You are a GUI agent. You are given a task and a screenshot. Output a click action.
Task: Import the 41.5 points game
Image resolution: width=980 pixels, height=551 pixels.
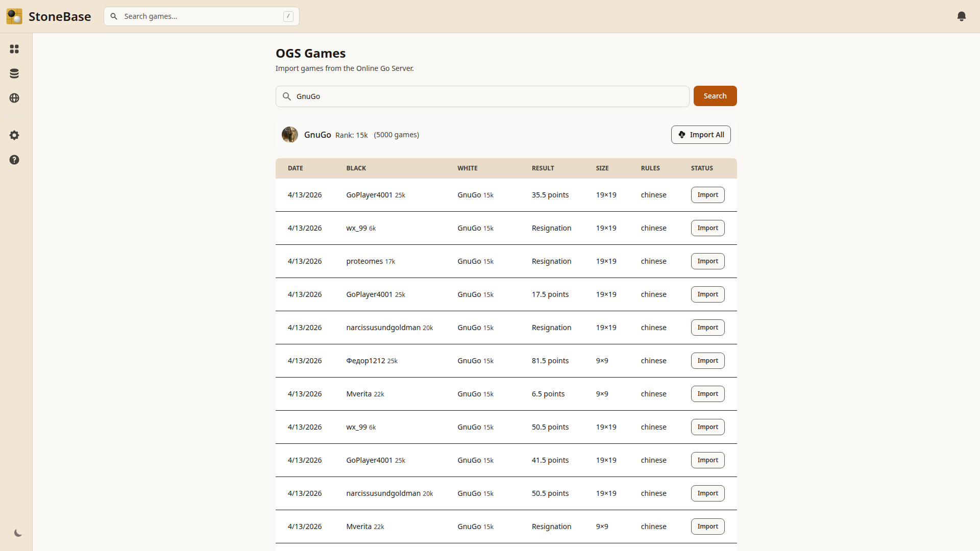pos(707,460)
